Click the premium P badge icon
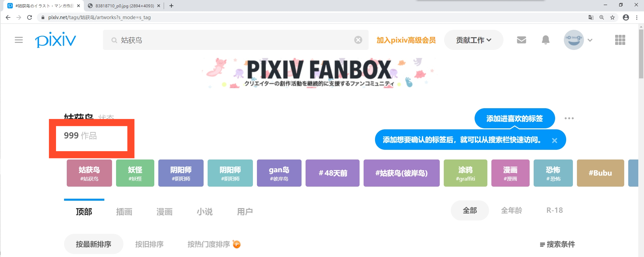Screen dimensions: 644x257 coord(236,244)
